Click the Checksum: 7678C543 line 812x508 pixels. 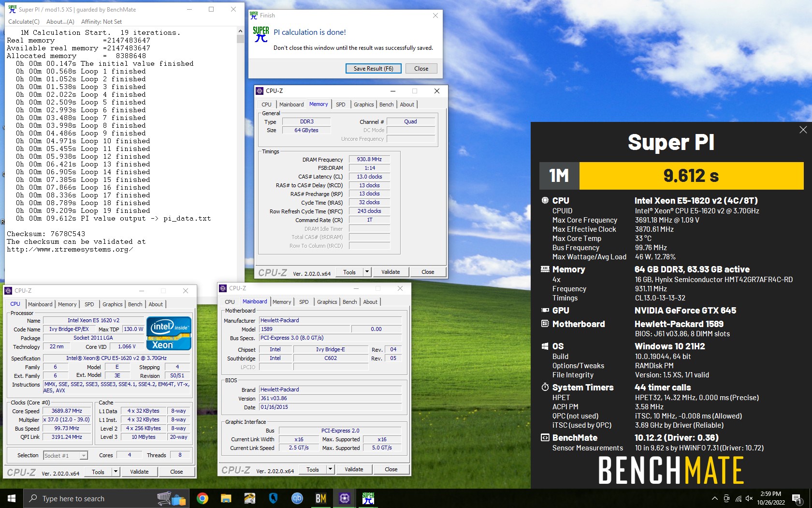pyautogui.click(x=46, y=234)
